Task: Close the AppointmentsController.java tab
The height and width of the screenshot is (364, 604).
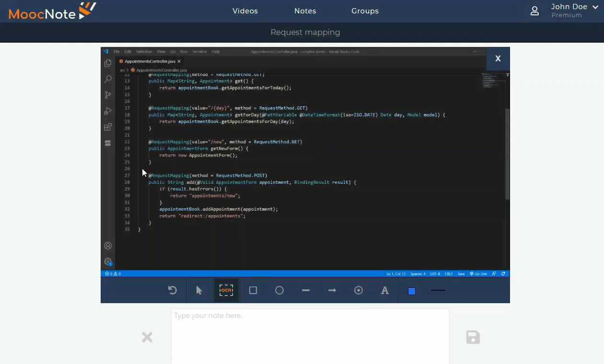Action: tap(179, 61)
